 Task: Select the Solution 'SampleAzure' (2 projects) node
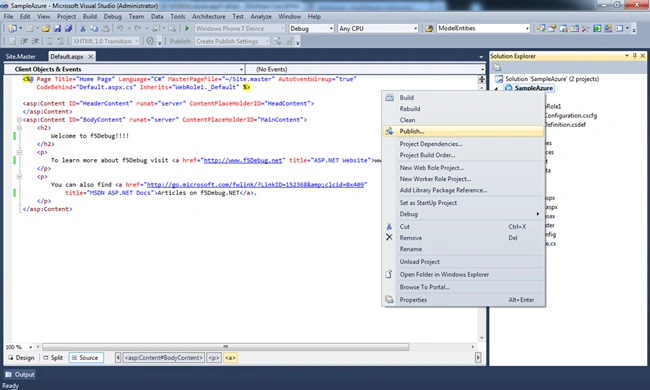point(547,79)
